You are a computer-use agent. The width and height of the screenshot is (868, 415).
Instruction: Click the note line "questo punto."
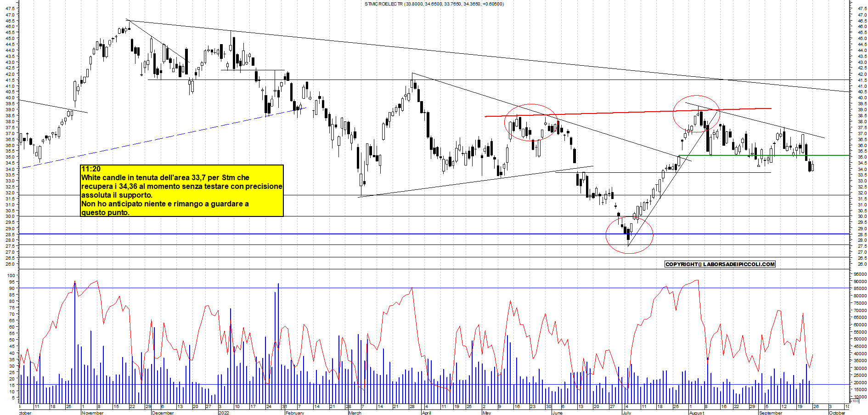click(x=105, y=212)
